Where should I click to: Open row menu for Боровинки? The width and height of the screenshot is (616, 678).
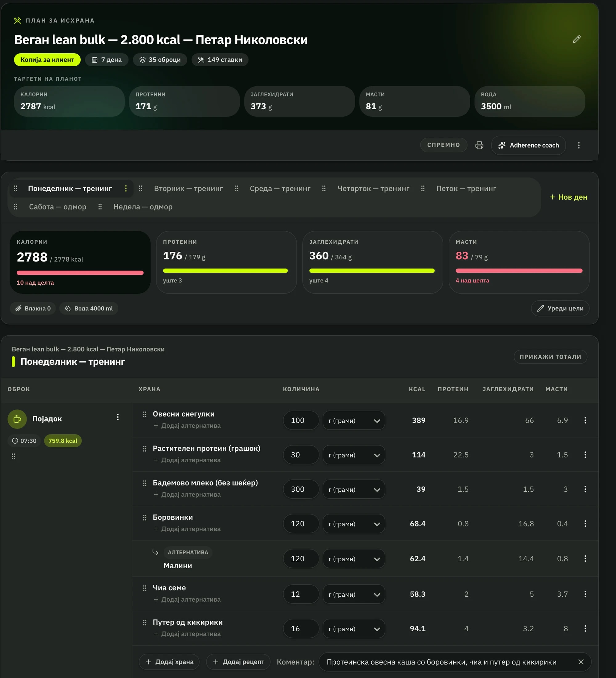585,524
